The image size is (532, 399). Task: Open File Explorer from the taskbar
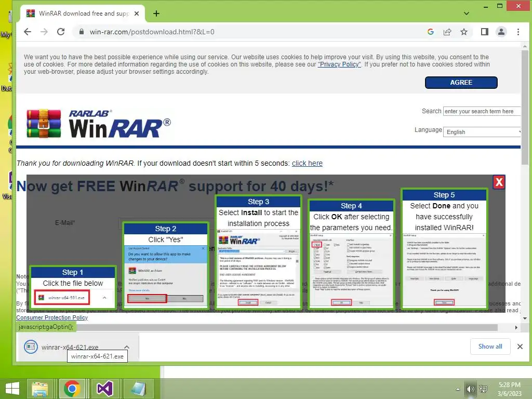pos(40,389)
